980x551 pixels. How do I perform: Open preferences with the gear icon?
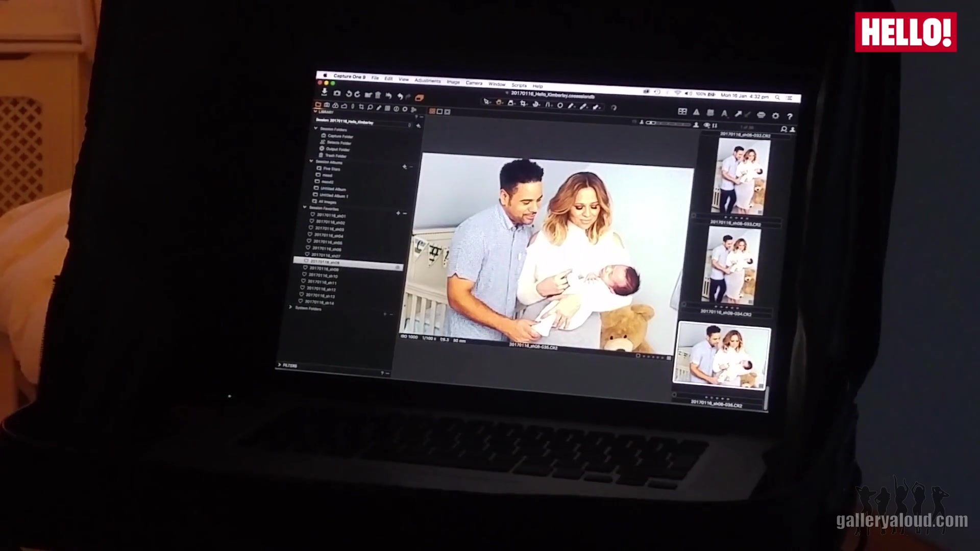click(775, 116)
